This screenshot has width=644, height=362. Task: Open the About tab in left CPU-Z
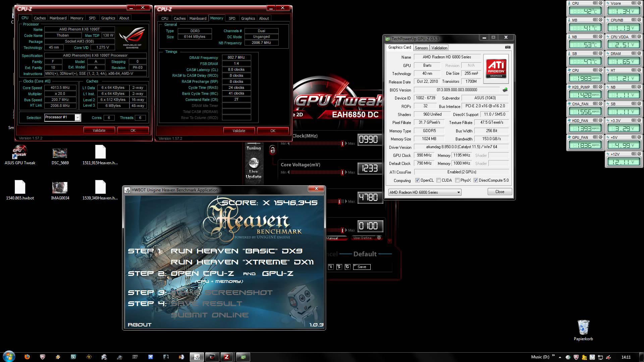[x=124, y=18]
